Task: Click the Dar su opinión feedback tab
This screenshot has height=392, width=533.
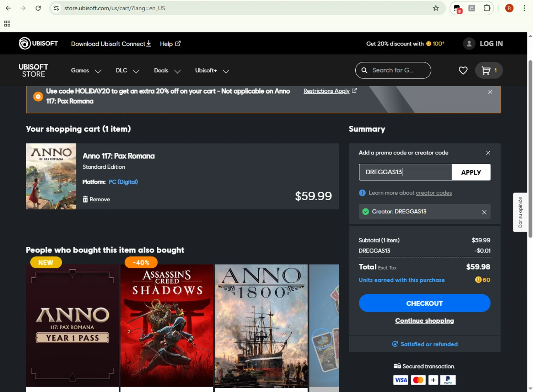Action: pos(520,212)
